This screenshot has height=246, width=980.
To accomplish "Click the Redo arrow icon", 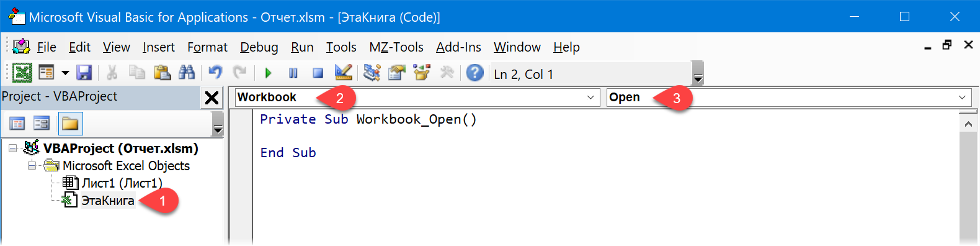I will [239, 73].
